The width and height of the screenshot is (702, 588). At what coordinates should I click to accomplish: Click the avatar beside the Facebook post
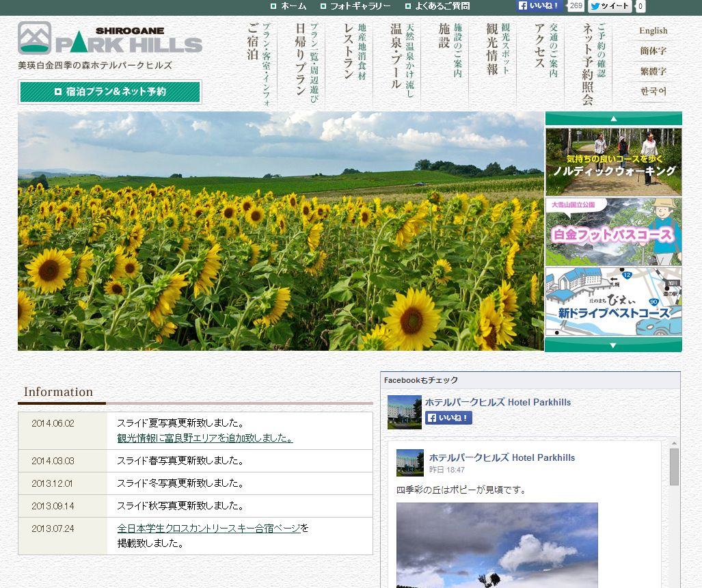tap(410, 463)
